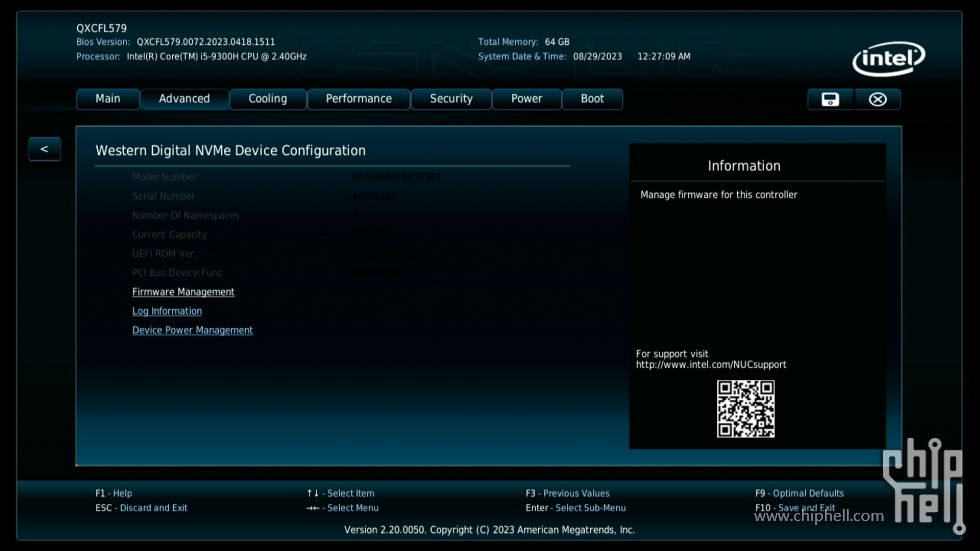The width and height of the screenshot is (980, 551).
Task: Click the QR code in the Information panel
Action: pyautogui.click(x=746, y=409)
